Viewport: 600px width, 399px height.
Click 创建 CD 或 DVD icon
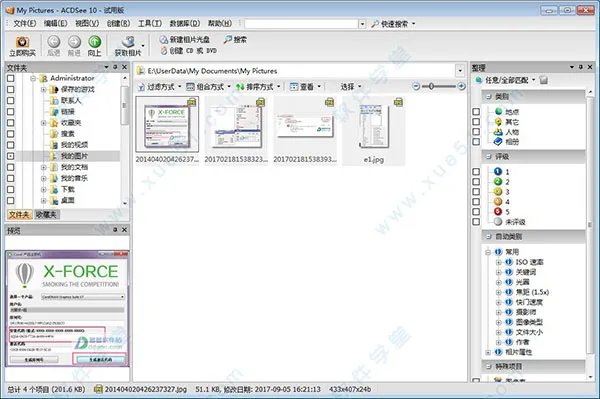tap(164, 50)
